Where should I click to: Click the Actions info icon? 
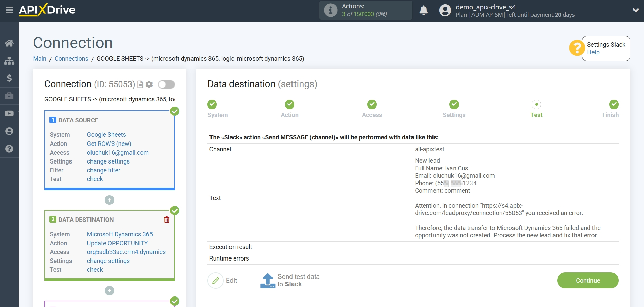(x=330, y=10)
